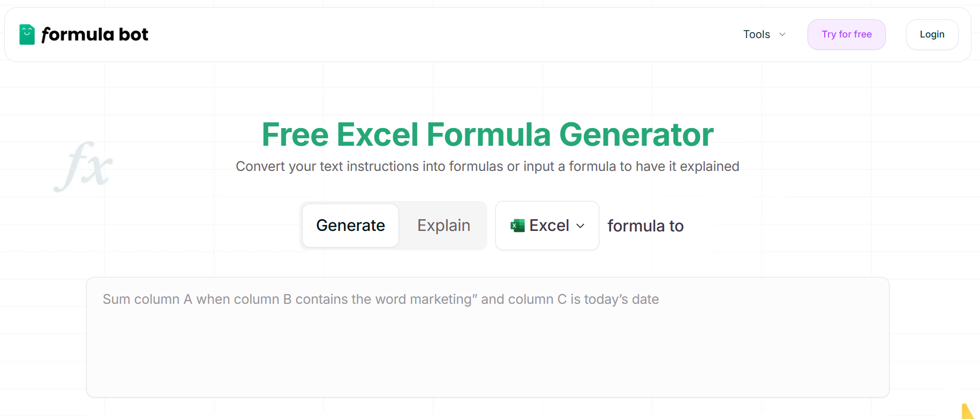Click the downward arrow beside Tools
The width and height of the screenshot is (980, 419).
(x=782, y=34)
